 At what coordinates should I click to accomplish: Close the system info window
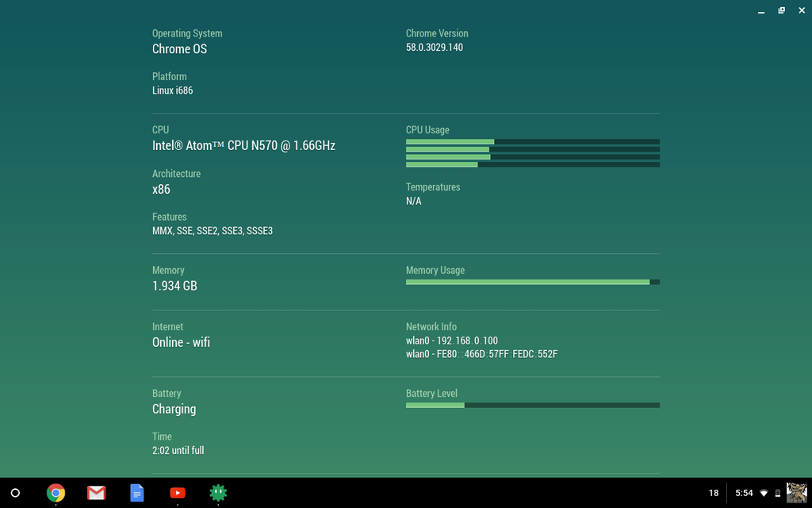(800, 10)
